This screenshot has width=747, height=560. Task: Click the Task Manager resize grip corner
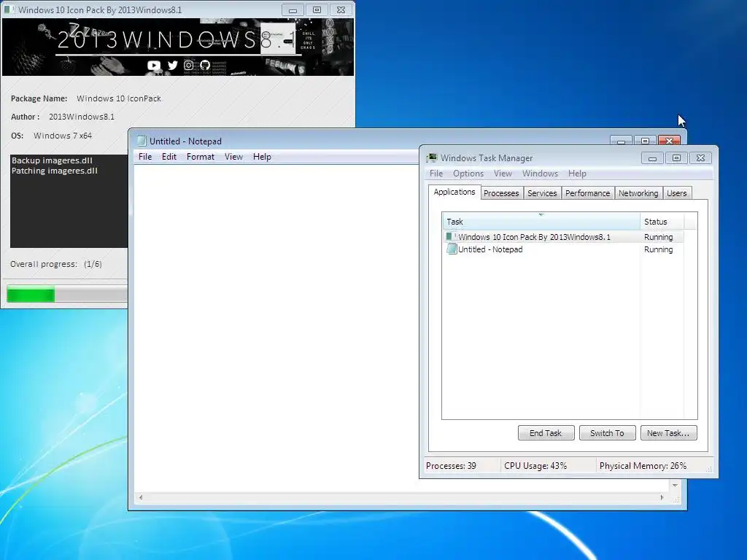pos(709,469)
